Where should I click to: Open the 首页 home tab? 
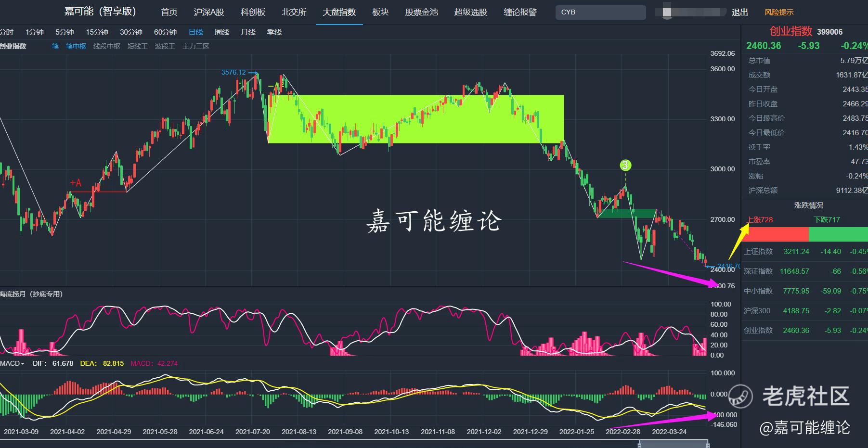(169, 12)
